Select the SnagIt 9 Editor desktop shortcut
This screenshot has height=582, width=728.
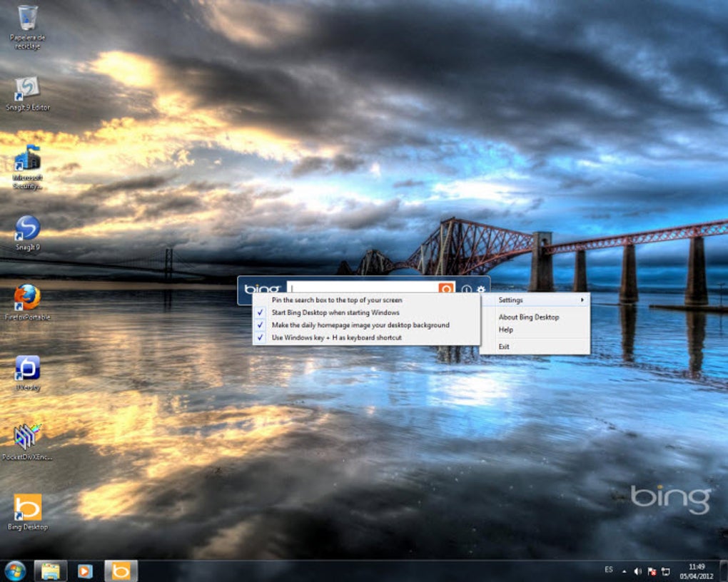click(27, 93)
